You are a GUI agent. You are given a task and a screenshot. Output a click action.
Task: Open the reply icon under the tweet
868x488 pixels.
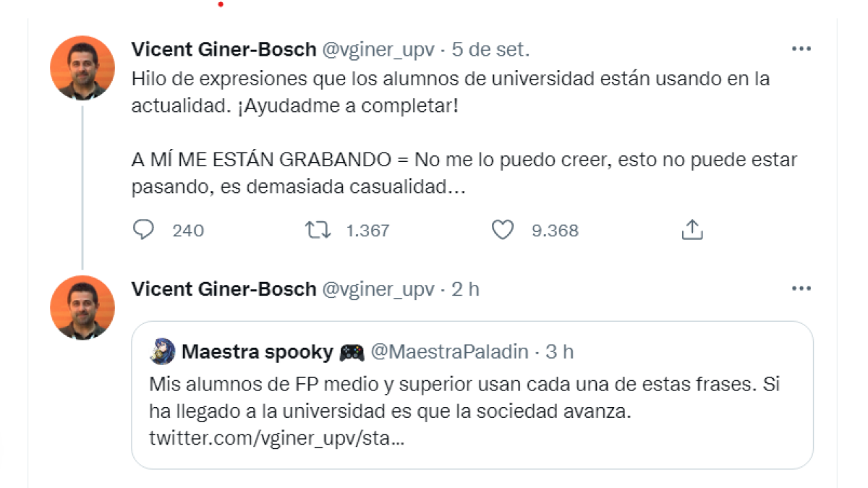[144, 229]
